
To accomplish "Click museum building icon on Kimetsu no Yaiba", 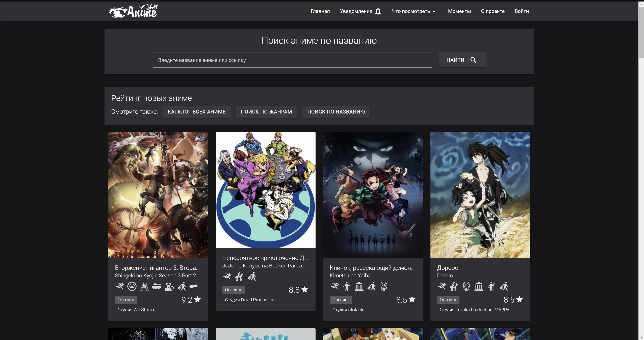I will [x=359, y=286].
